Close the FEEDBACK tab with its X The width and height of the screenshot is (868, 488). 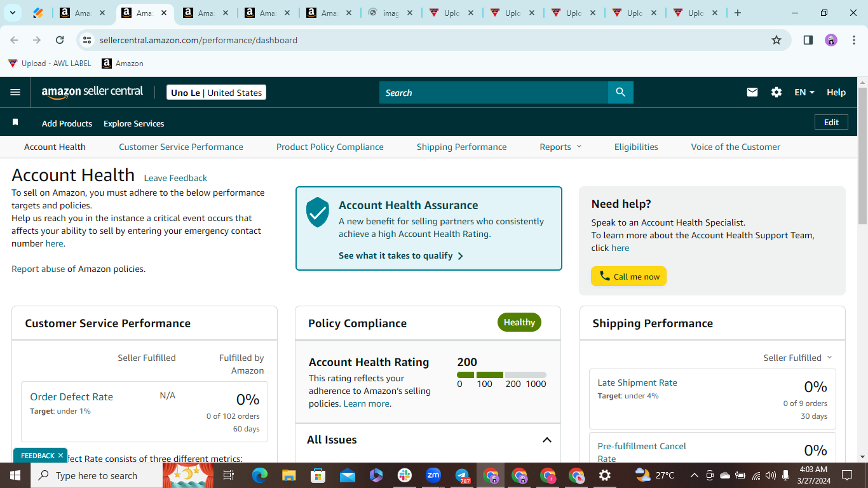click(x=60, y=455)
